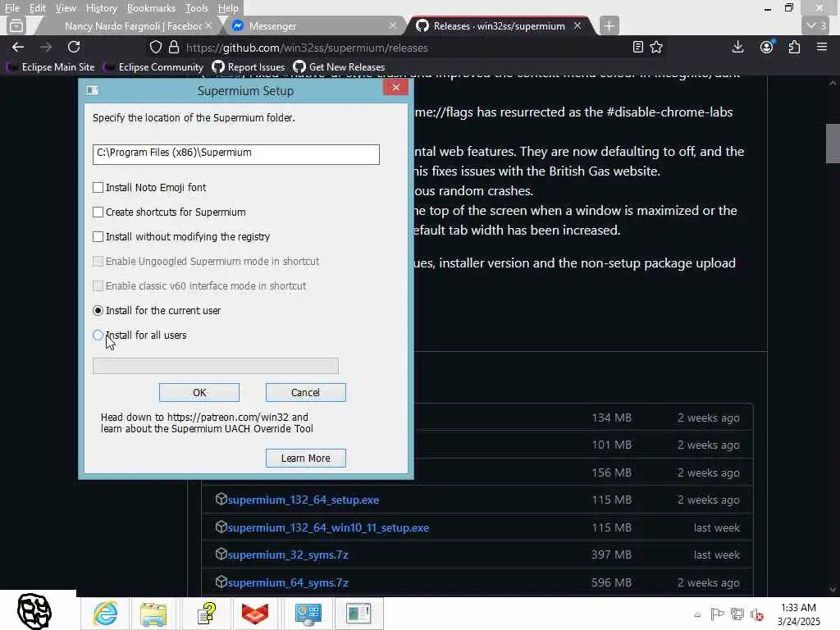Open the Report Issues bookmark
Image resolution: width=840 pixels, height=630 pixels.
click(249, 67)
